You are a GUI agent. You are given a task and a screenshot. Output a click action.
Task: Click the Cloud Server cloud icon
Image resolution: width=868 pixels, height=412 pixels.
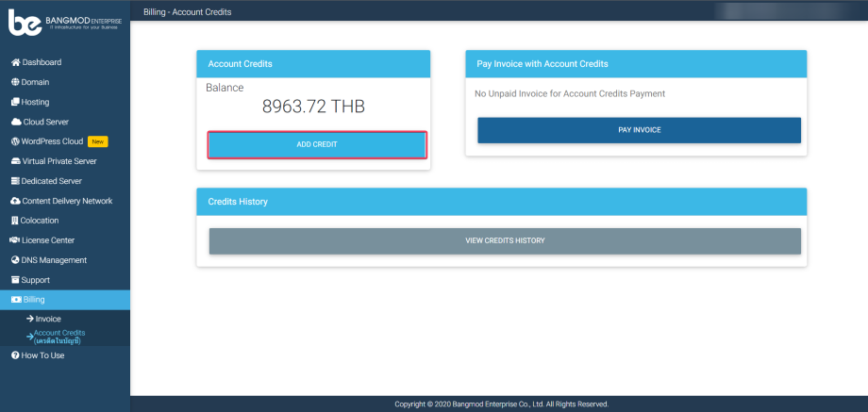coord(17,123)
